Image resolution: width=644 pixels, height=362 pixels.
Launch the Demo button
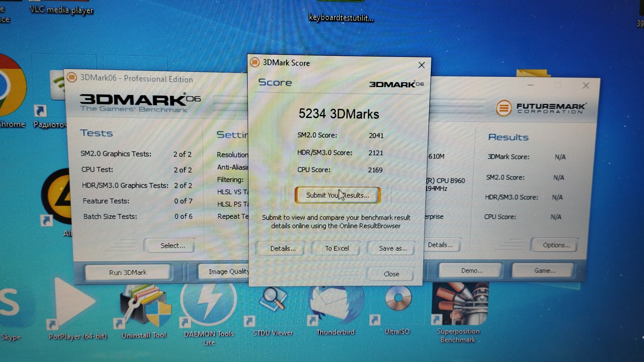click(x=471, y=270)
